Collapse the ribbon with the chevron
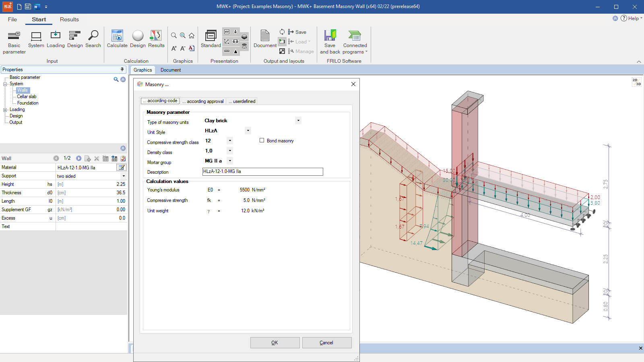 click(639, 62)
